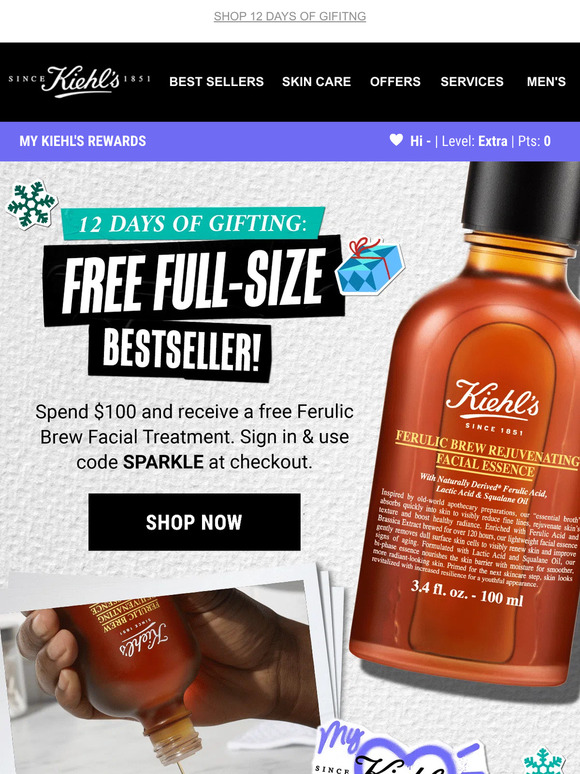Open the Skin Care navigation item
The width and height of the screenshot is (580, 774).
[316, 81]
